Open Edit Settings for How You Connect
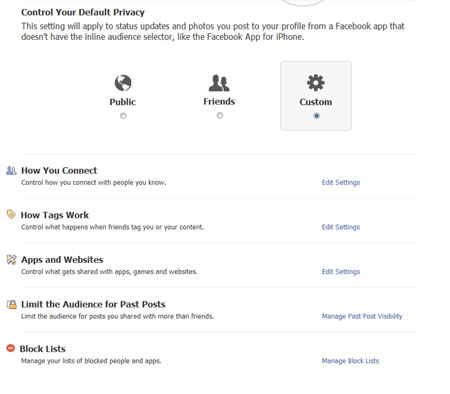This screenshot has width=450, height=394. click(341, 182)
